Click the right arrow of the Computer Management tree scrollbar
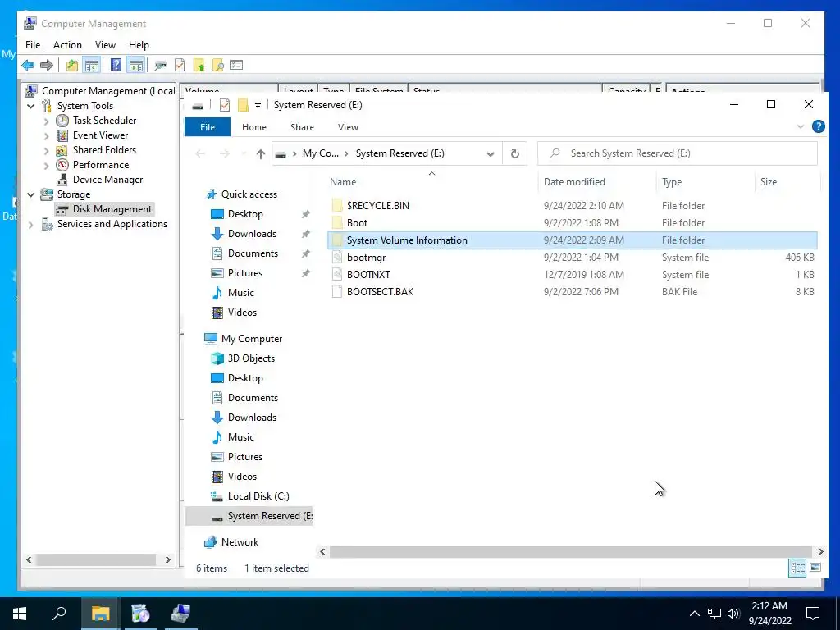This screenshot has width=840, height=630. pos(167,559)
